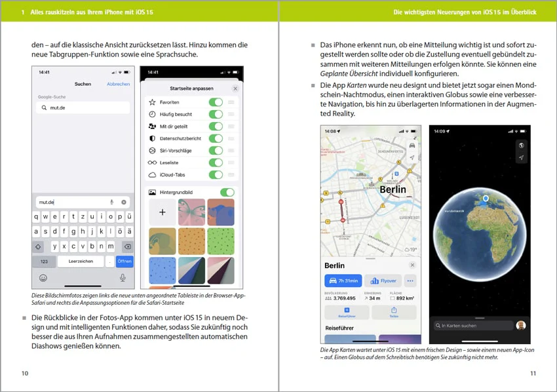557x392 pixels.
Task: Toggle off the Favoriten switch
Action: (216, 102)
